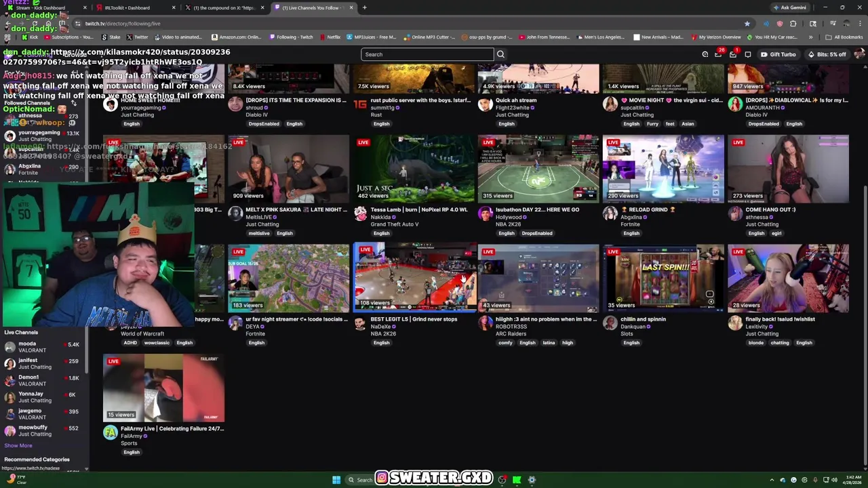Open the My Verizon Overview bookmark
The image size is (868, 488).
pos(715,37)
